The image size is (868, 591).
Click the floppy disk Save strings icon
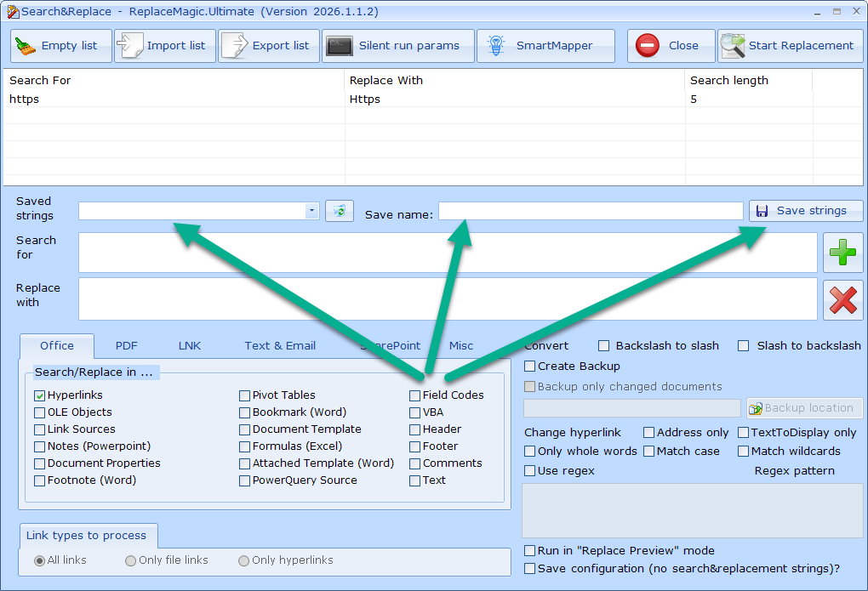[x=762, y=211]
